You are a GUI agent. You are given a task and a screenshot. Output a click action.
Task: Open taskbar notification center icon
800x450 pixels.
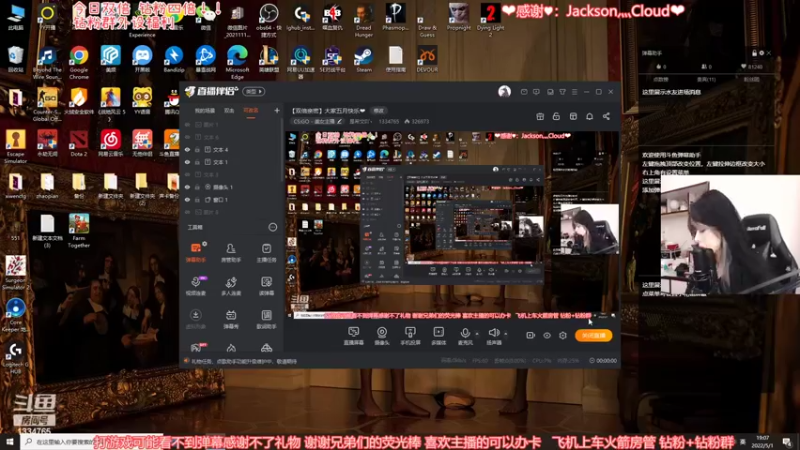pos(787,441)
